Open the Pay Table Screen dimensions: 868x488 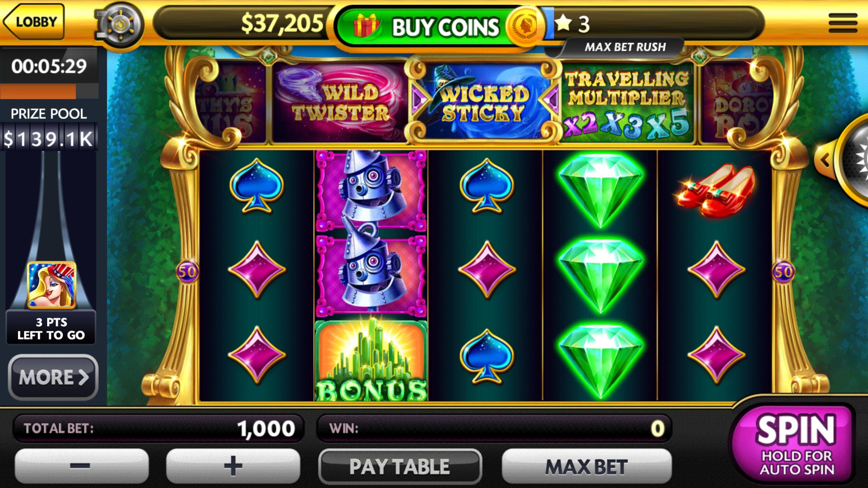tap(400, 467)
